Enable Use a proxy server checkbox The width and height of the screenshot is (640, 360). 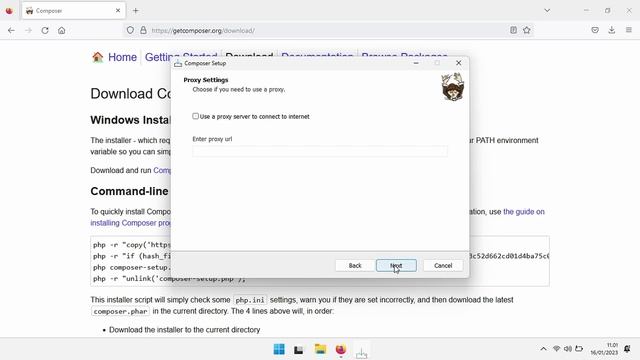[196, 116]
